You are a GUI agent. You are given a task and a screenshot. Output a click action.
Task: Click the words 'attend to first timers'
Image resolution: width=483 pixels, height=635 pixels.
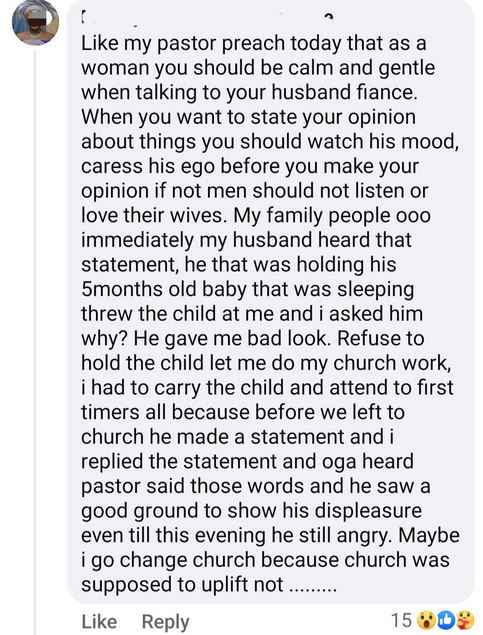point(267,400)
